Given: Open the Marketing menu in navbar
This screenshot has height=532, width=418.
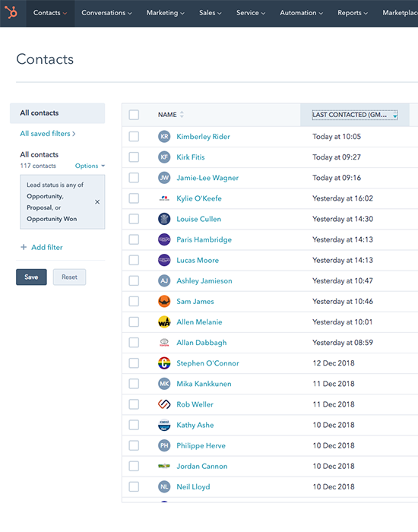Looking at the screenshot, I should pos(165,13).
